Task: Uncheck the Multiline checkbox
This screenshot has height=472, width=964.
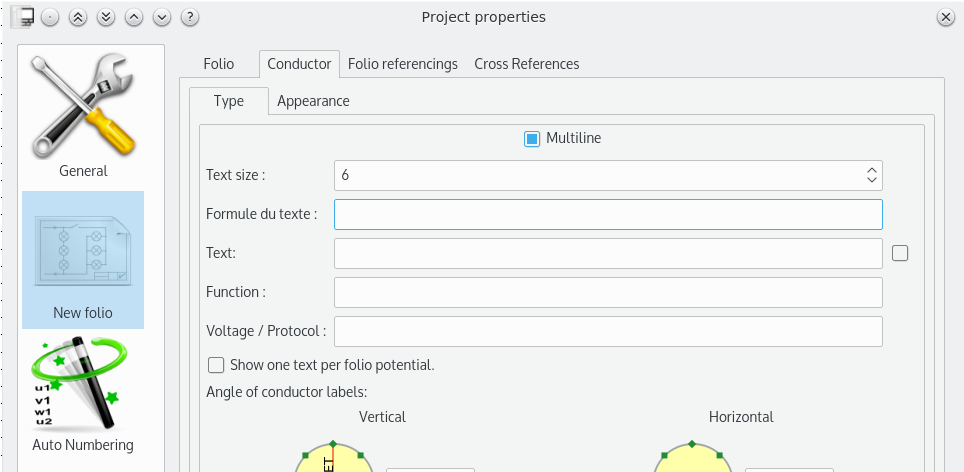Action: click(x=532, y=139)
